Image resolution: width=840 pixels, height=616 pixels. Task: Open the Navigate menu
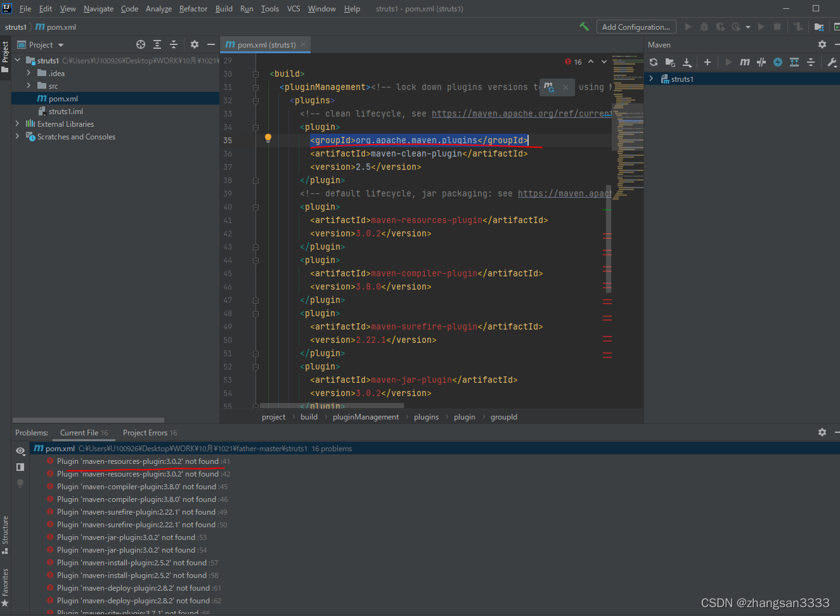pos(98,9)
